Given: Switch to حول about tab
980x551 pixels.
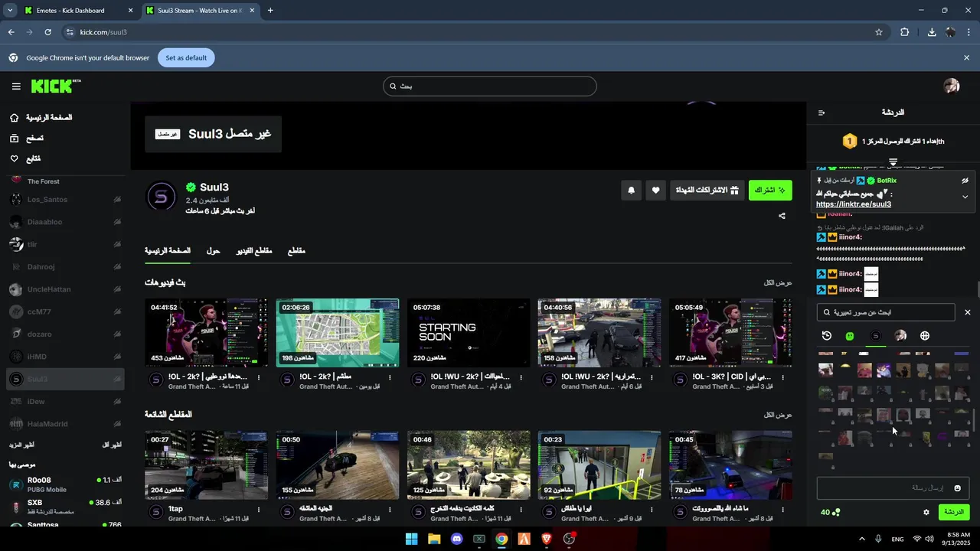Looking at the screenshot, I should click(x=214, y=251).
